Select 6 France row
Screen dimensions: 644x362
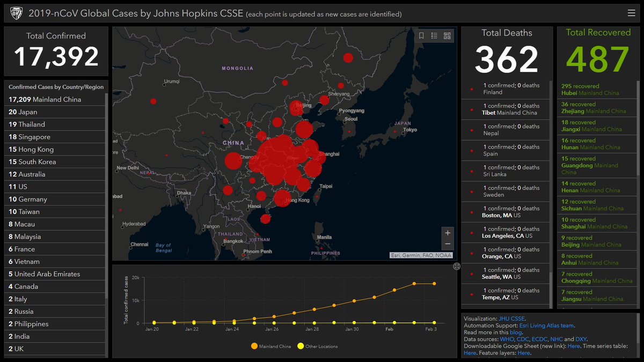point(55,249)
